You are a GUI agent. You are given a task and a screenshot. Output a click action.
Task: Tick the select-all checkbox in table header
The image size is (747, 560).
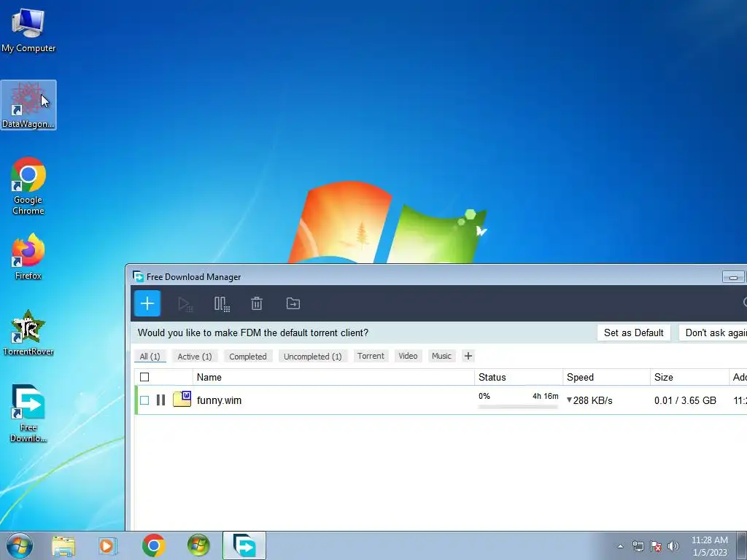[144, 377]
